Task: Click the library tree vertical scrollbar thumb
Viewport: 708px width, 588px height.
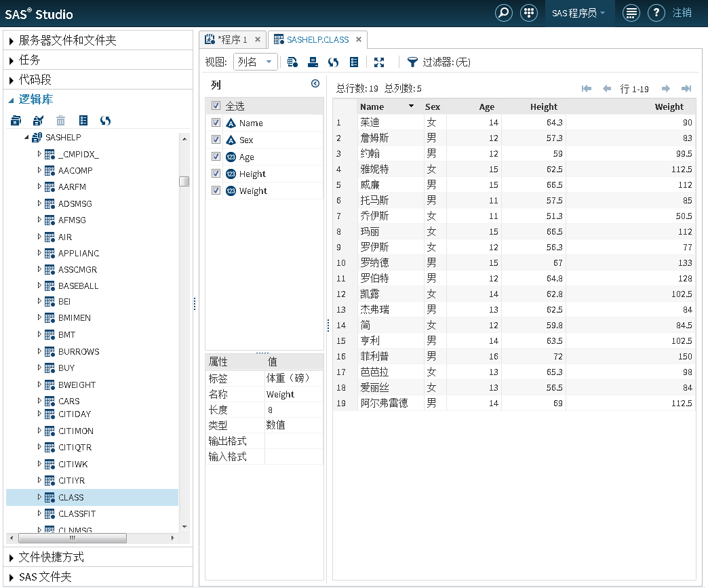Action: [184, 181]
